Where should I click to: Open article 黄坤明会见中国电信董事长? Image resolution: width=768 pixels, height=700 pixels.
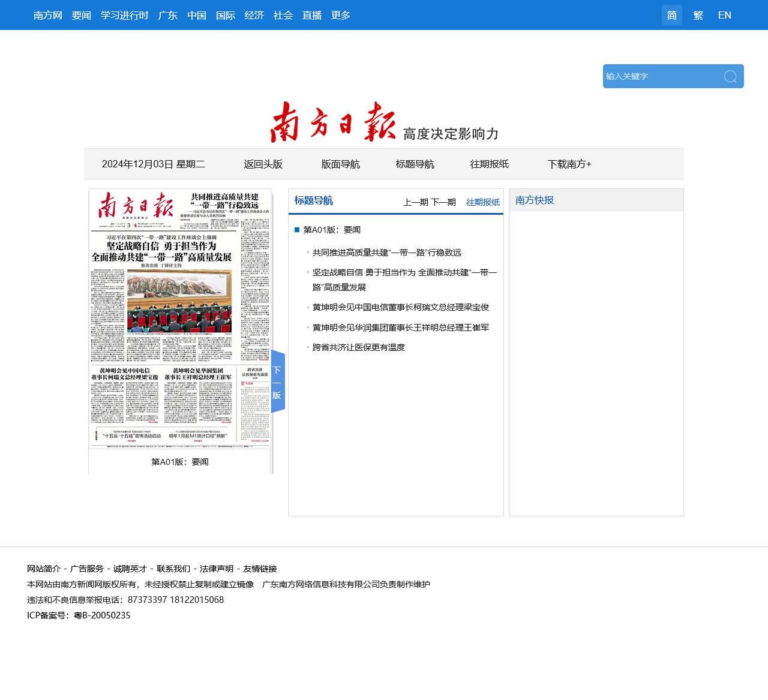pyautogui.click(x=401, y=307)
